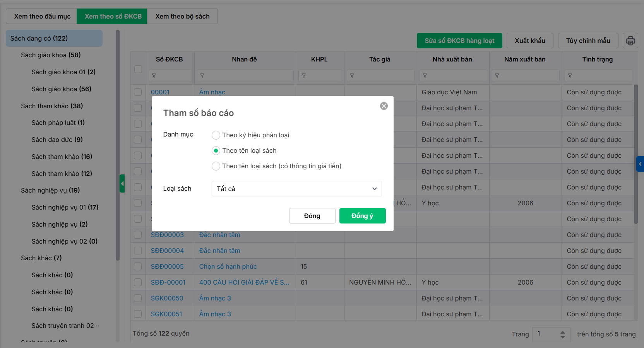Confirm with the Đồng ý button
This screenshot has width=644, height=348.
(x=362, y=216)
